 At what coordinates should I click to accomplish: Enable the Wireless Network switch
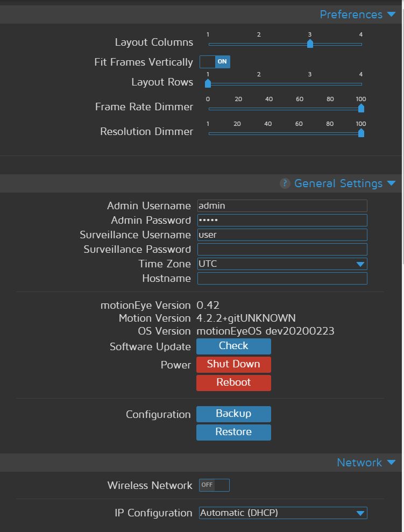coord(214,485)
